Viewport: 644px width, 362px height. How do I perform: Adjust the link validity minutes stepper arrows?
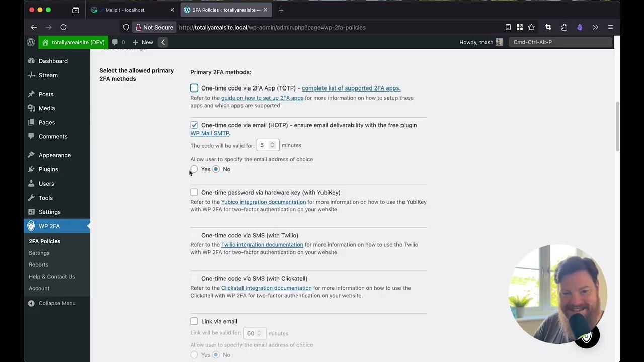tap(259, 333)
